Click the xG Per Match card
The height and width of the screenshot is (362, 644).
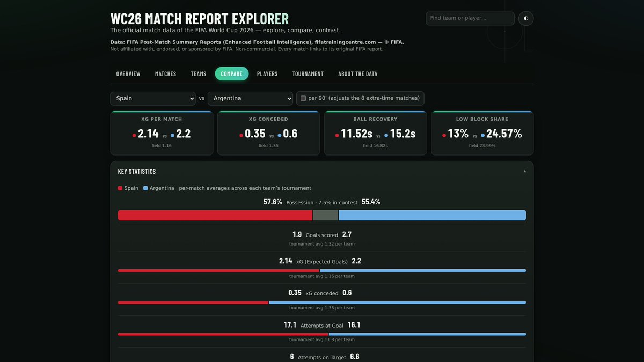point(162,134)
